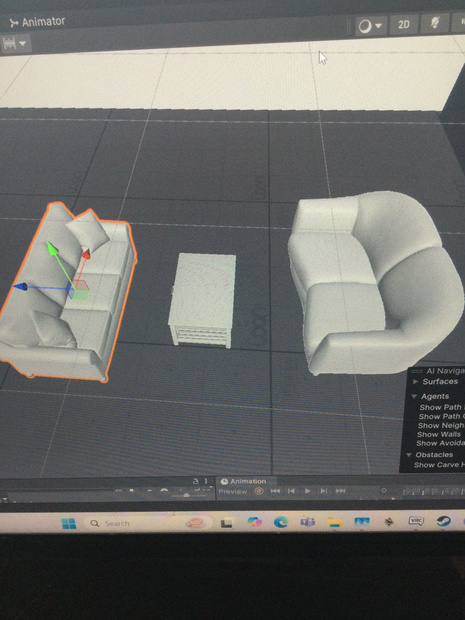Click the green Y-axis gizmo arrow
465x620 pixels.
click(x=52, y=248)
